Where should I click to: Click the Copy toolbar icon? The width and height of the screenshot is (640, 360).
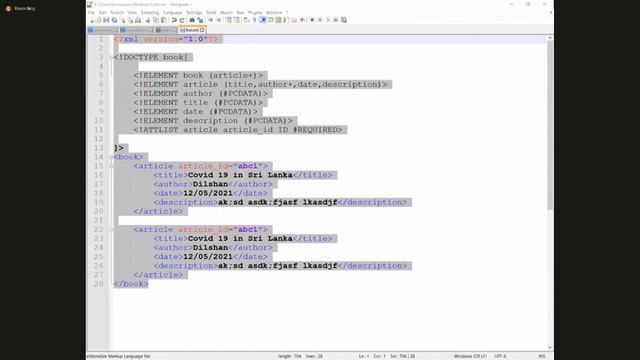[x=156, y=20]
